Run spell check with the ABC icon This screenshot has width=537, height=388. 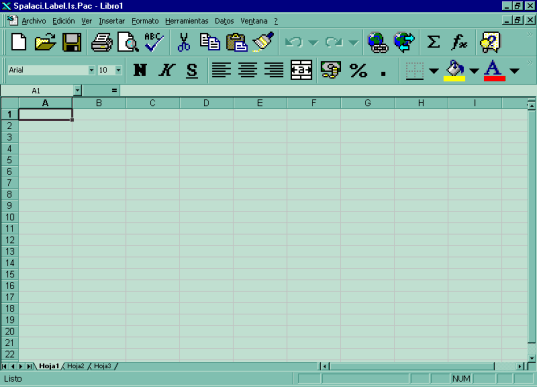coord(154,42)
